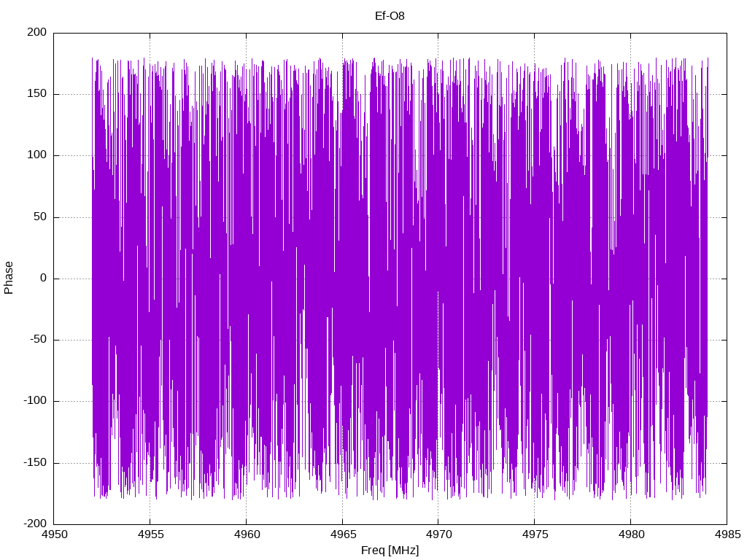The height and width of the screenshot is (560, 747).
Task: Click the 150 y-axis tick label
Action: click(x=37, y=93)
